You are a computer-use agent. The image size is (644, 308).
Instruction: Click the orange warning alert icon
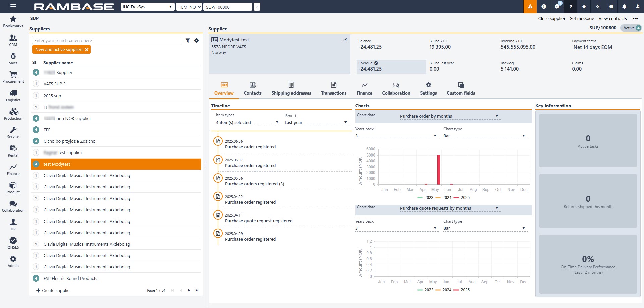tap(530, 7)
